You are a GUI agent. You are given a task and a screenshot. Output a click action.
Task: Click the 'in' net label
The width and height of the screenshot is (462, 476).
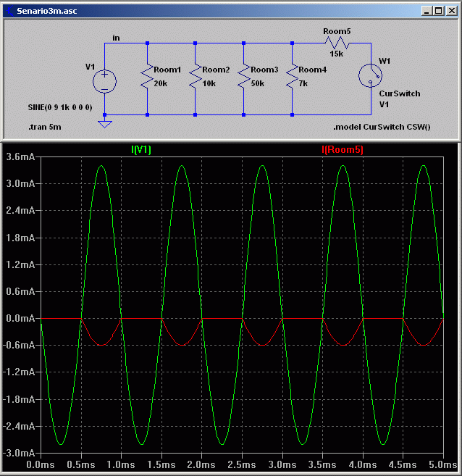coord(116,38)
